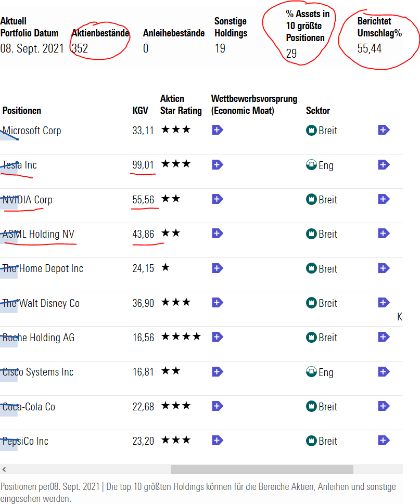Click the Sektor column header

click(318, 111)
